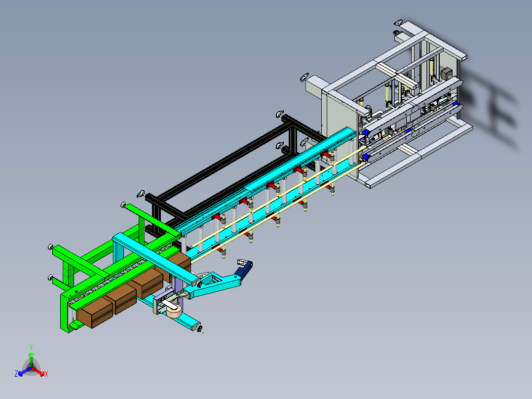Select the large grey cabinet side panel
Image resolution: width=532 pixels, height=399 pixels.
pyautogui.click(x=340, y=131)
